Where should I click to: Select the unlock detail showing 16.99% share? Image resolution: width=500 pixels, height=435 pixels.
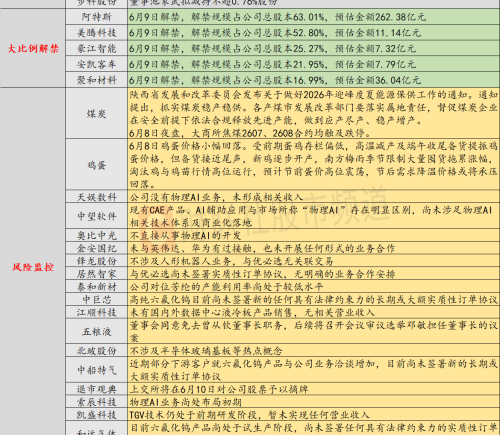coord(313,80)
